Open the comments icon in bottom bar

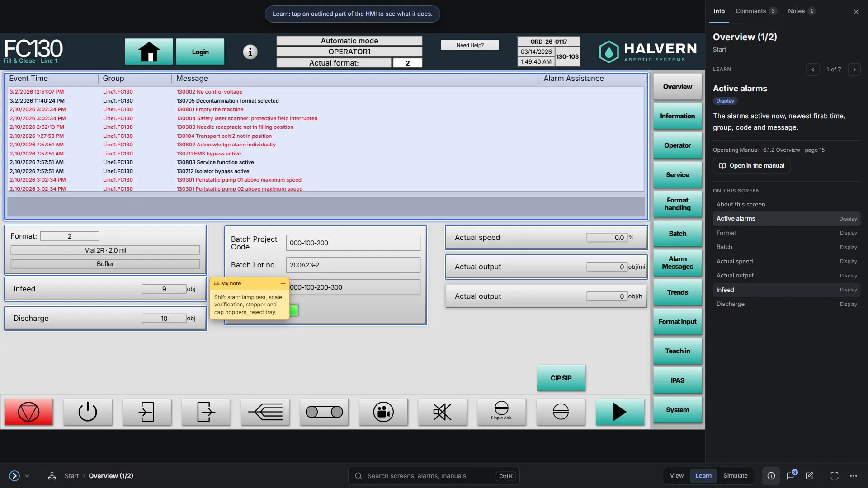point(791,475)
